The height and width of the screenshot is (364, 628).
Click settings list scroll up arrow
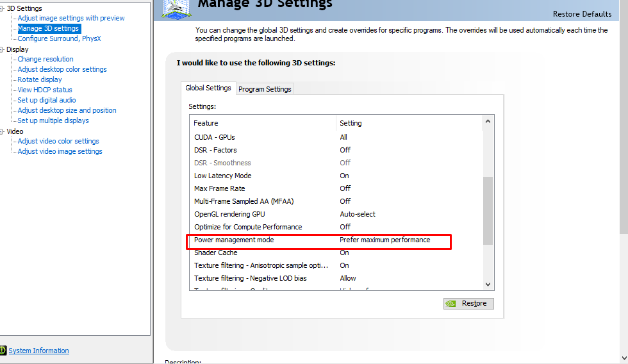pyautogui.click(x=488, y=121)
